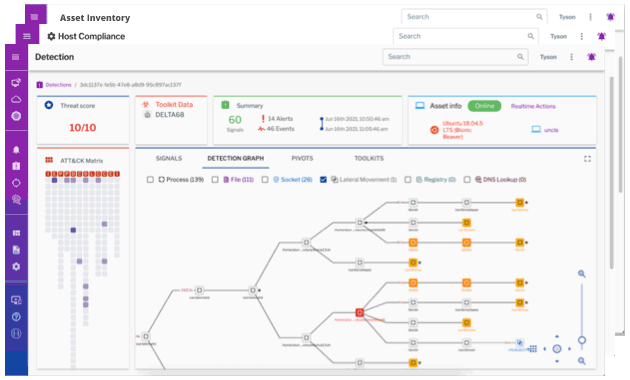630x380 pixels.
Task: Open the cloud icon in left sidebar
Action: [16, 99]
